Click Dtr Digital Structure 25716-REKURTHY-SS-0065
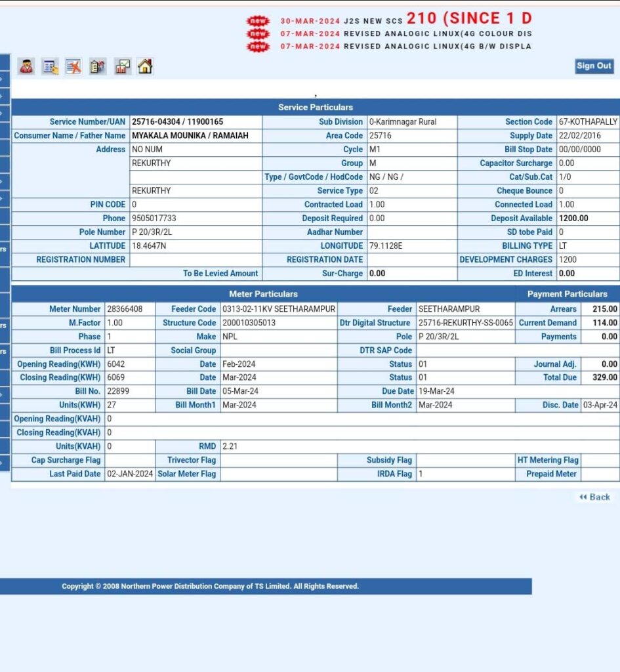This screenshot has height=672, width=620. pos(465,323)
